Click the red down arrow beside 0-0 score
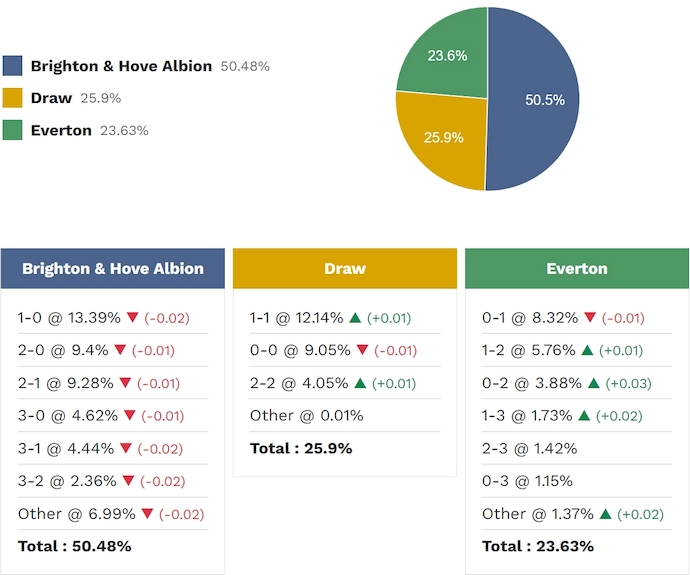690x575 pixels. (361, 351)
